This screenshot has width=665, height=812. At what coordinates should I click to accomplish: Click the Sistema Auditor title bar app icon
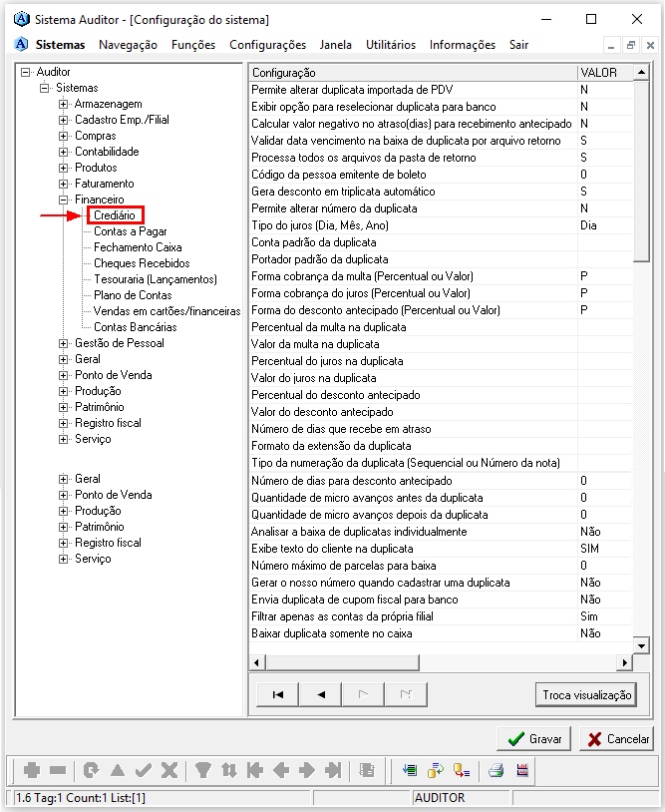point(22,19)
